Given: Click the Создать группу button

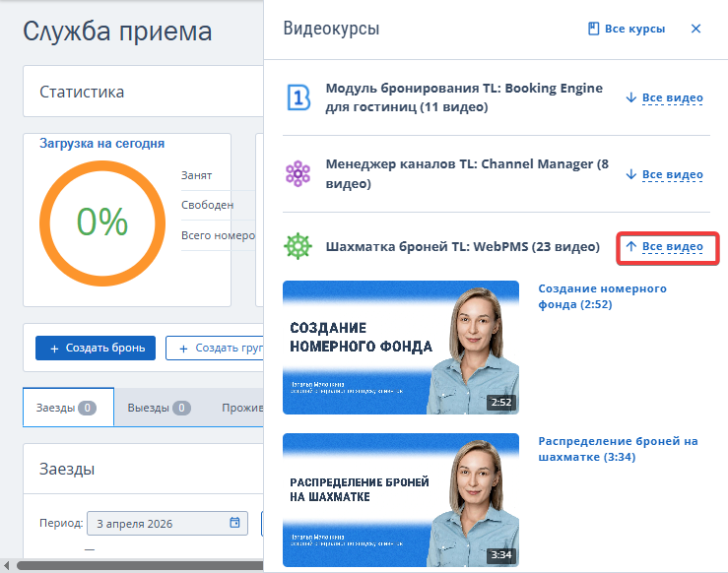Looking at the screenshot, I should [x=215, y=348].
